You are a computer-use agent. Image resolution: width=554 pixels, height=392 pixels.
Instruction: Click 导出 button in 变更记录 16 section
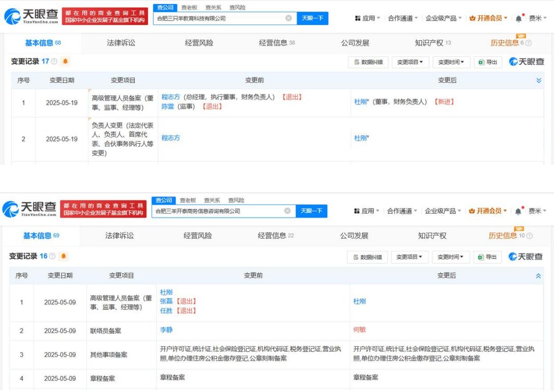[x=488, y=257]
